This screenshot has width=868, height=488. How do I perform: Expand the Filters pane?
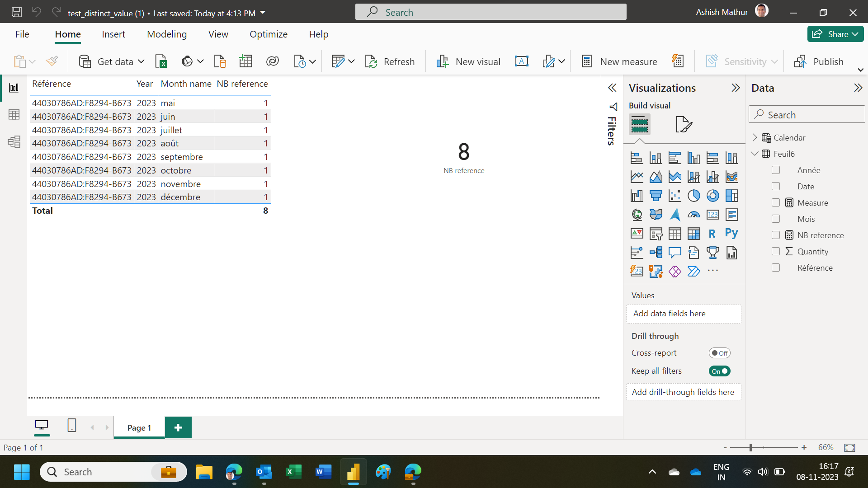(612, 88)
